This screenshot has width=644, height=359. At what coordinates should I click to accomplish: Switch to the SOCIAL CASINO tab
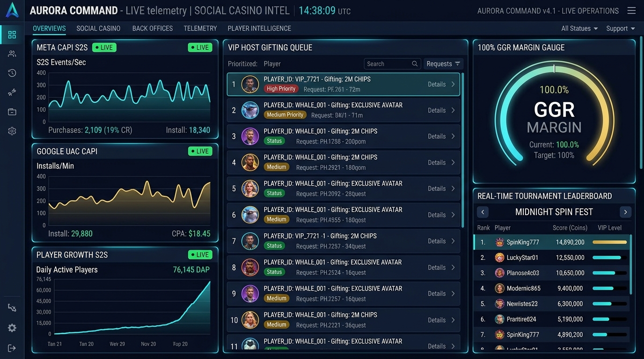pyautogui.click(x=98, y=29)
